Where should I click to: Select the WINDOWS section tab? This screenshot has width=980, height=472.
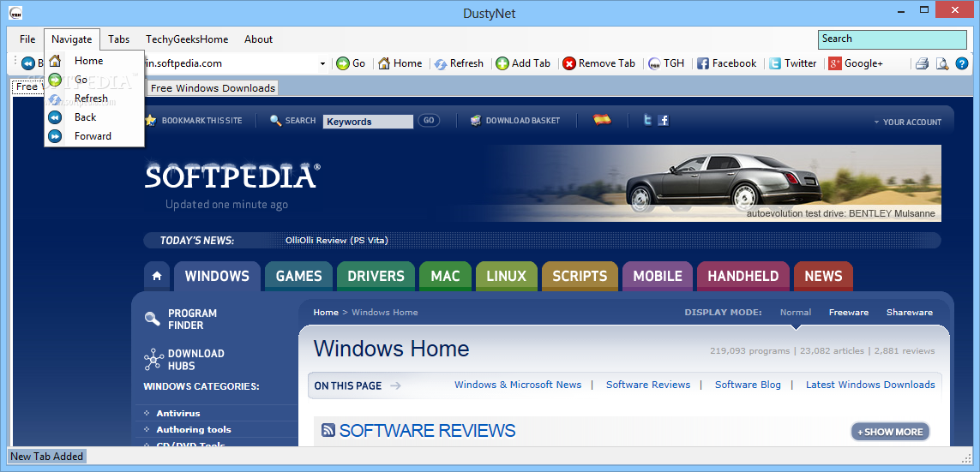(x=217, y=276)
